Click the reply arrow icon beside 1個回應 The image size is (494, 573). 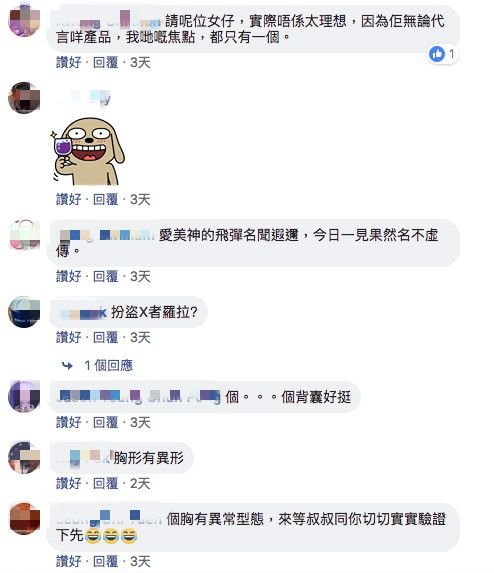(68, 365)
